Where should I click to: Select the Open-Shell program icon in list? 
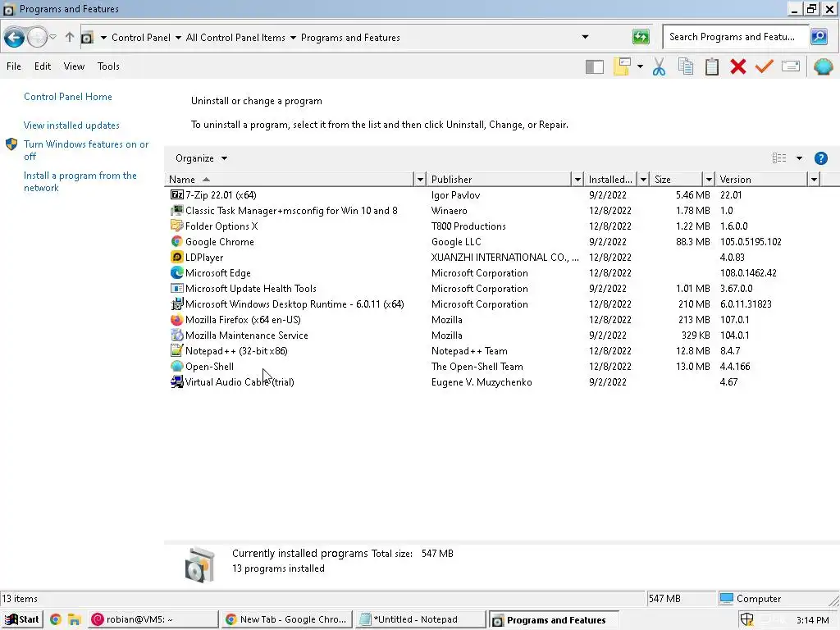pos(177,366)
